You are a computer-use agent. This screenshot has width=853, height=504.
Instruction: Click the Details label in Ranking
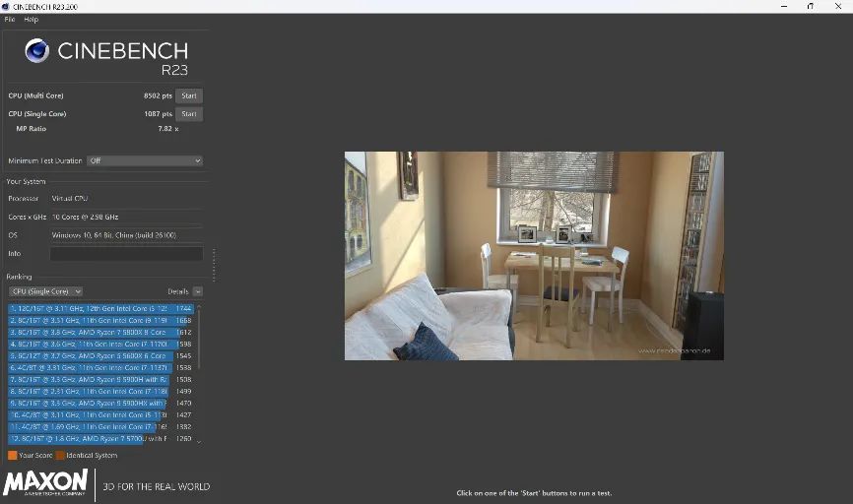[x=178, y=292]
